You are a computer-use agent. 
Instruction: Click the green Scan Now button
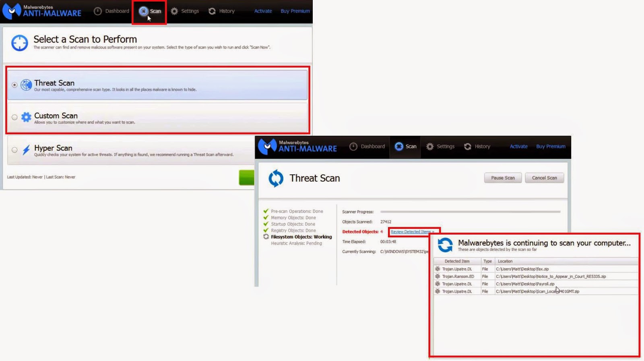[247, 178]
